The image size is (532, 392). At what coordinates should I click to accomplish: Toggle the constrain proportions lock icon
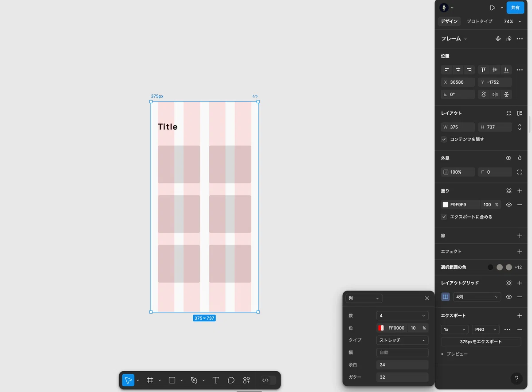(520, 127)
